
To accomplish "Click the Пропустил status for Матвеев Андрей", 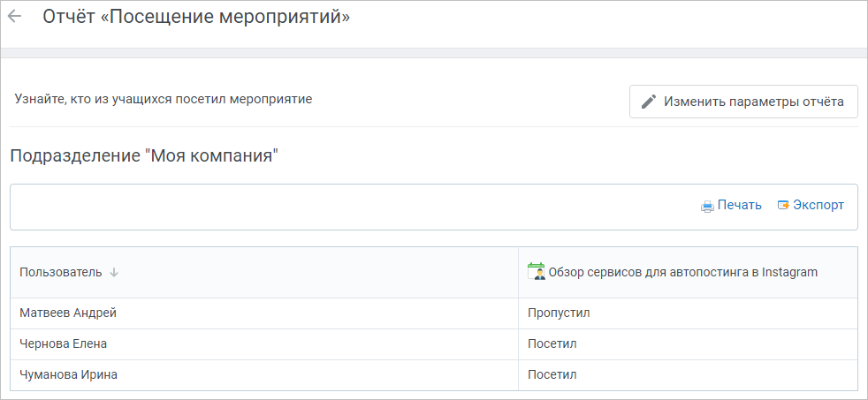I will click(559, 313).
